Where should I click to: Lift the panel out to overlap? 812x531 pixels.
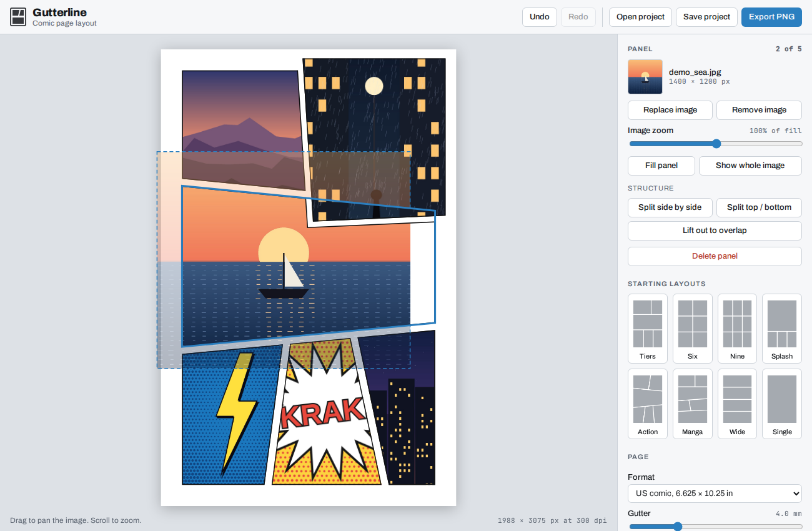point(715,231)
